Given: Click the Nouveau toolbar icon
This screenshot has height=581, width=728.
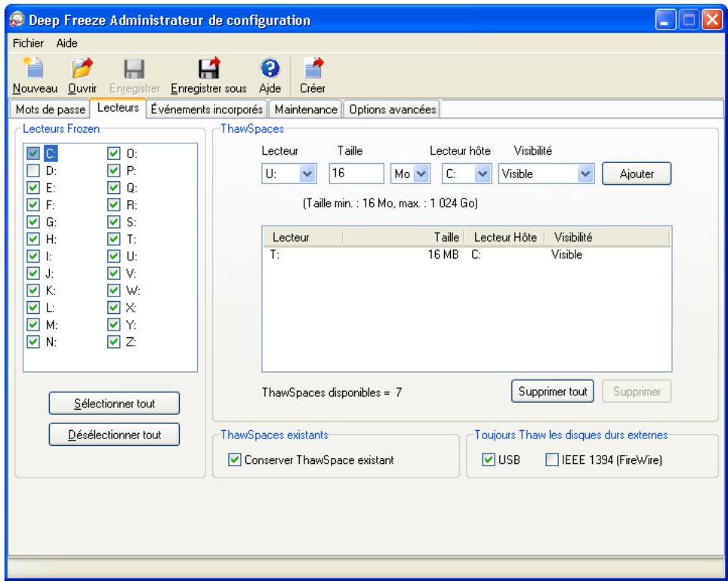Looking at the screenshot, I should click(34, 68).
